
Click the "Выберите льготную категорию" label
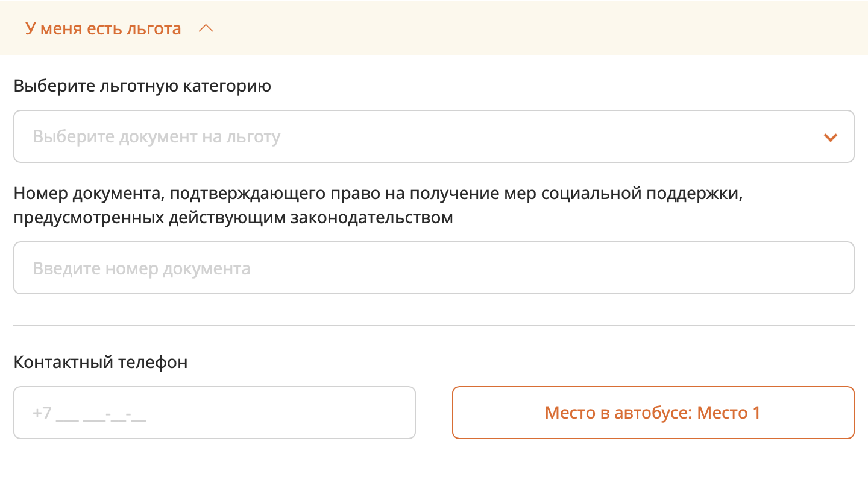[x=142, y=86]
